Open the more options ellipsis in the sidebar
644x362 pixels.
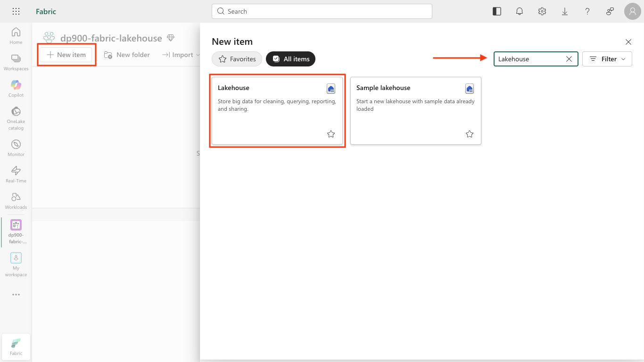16,295
